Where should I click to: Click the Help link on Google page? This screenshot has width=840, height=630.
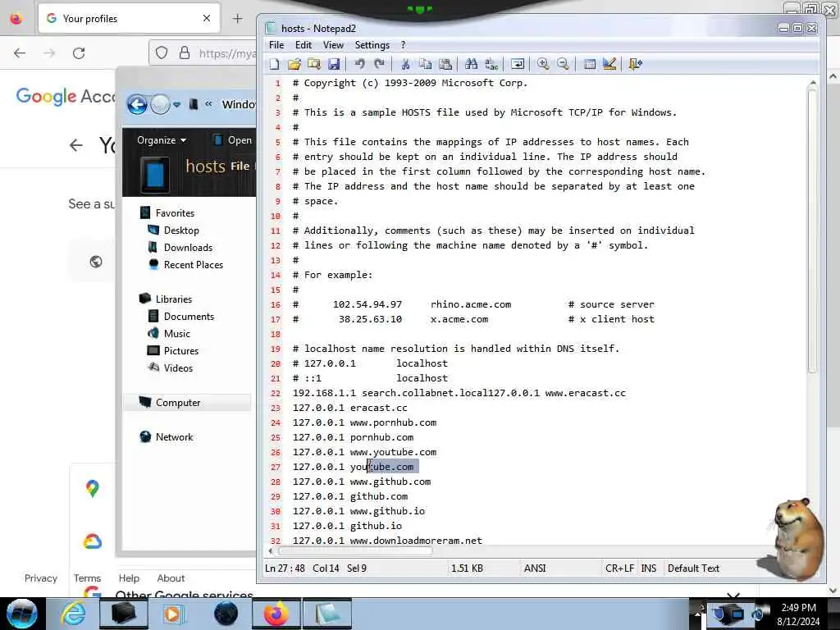129,578
